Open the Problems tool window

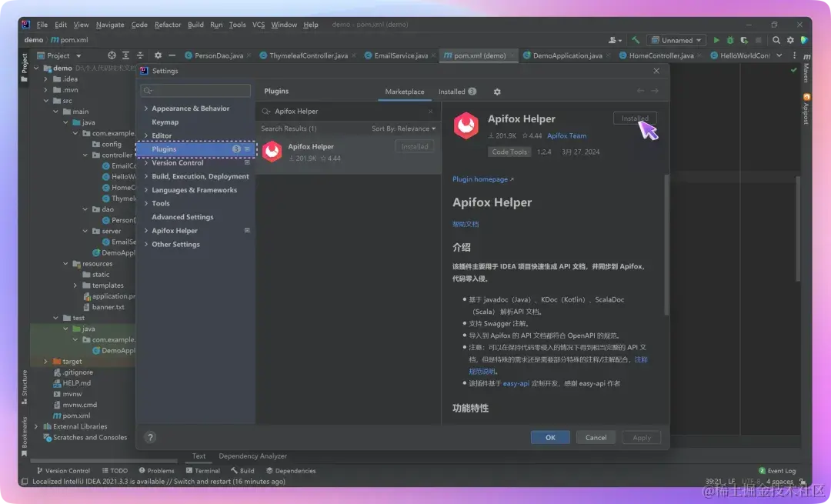(156, 471)
